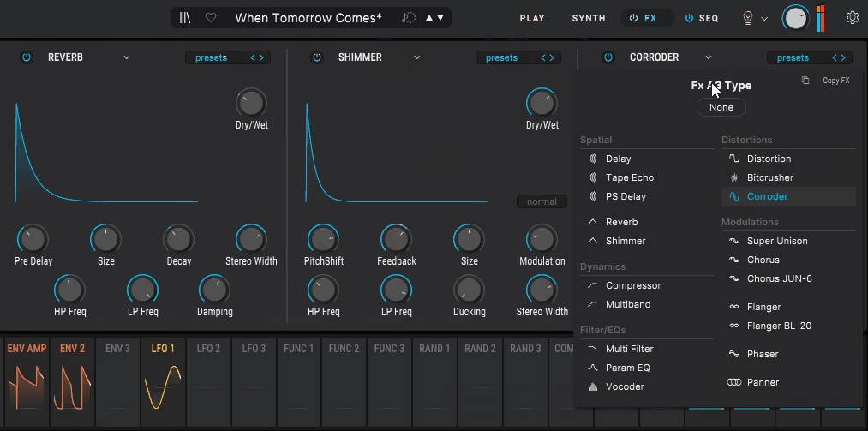Toggle SEQ power in top bar
Screen dimensions: 868x431
(689, 18)
